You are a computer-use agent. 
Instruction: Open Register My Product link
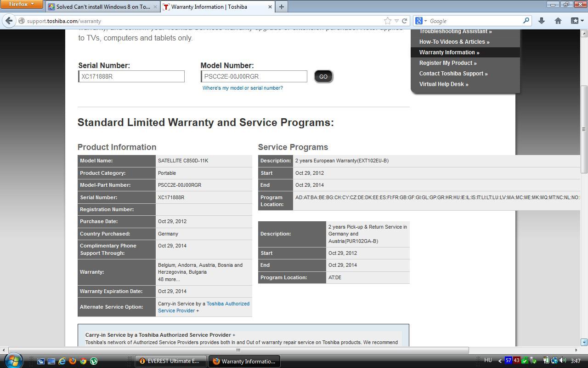click(448, 63)
